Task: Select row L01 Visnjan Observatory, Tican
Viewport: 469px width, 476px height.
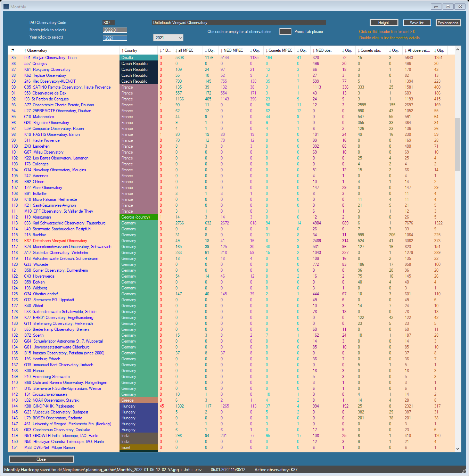Action: tap(231, 58)
